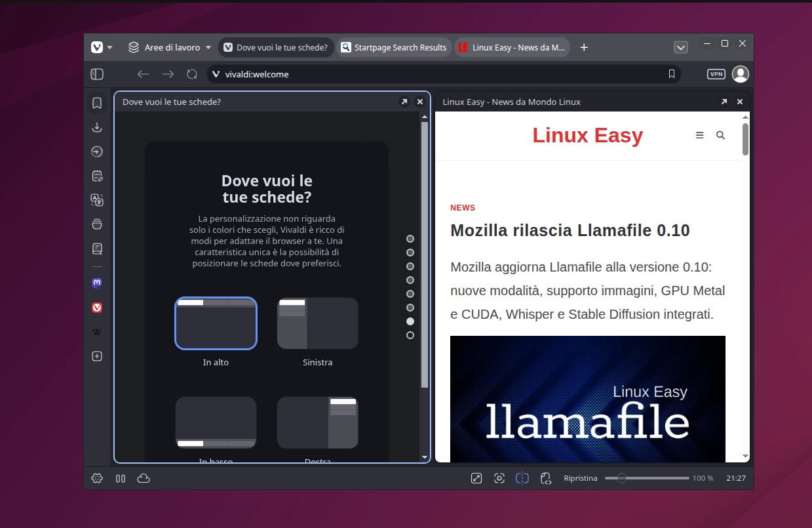Capture a page screenshot from the status bar
812x528 pixels.
499,478
